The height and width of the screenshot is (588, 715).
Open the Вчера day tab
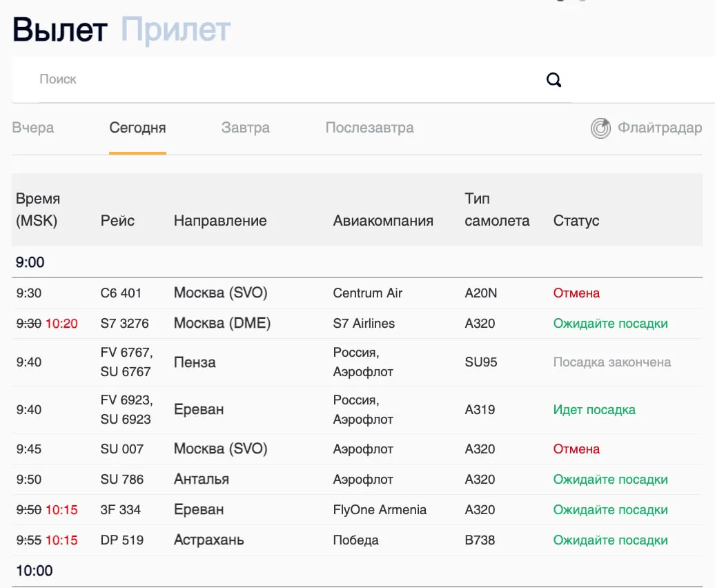(33, 128)
